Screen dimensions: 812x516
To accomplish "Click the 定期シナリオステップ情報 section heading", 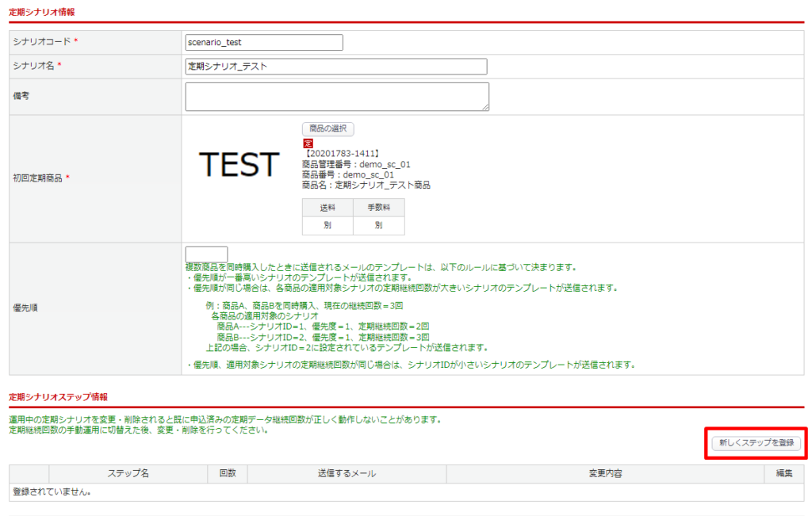I will [x=58, y=396].
